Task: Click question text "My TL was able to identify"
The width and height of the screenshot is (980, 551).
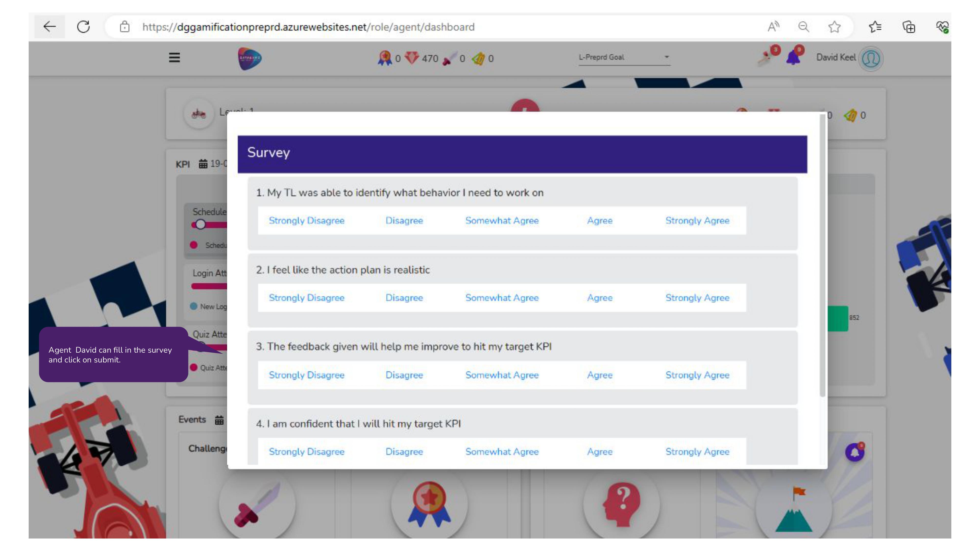Action: [399, 193]
